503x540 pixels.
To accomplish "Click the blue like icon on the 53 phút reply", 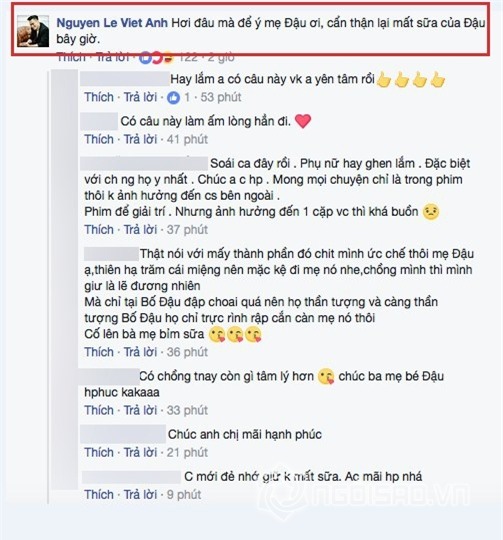I will click(x=174, y=98).
